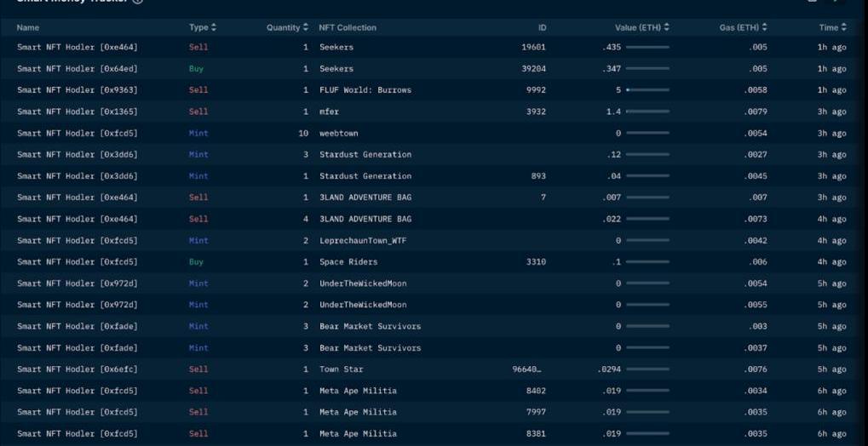Click the Value (ETH) sort icon
868x446 pixels.
point(667,28)
